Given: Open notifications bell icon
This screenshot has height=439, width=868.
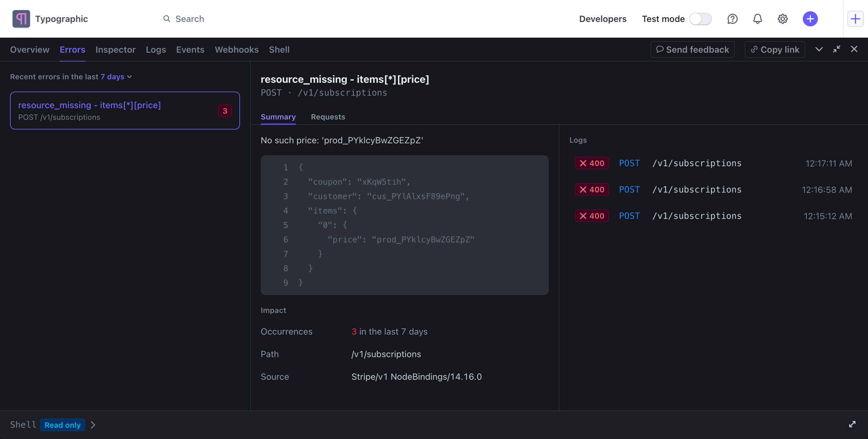Looking at the screenshot, I should pos(757,19).
